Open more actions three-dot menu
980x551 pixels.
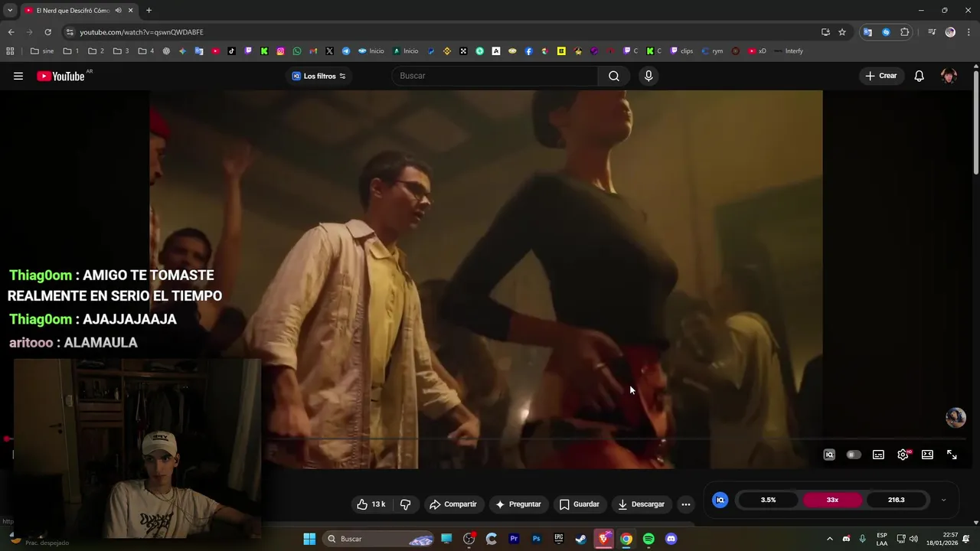point(686,504)
